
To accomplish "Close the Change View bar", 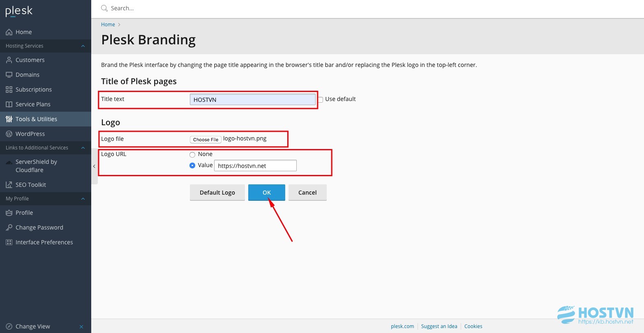I will (81, 327).
